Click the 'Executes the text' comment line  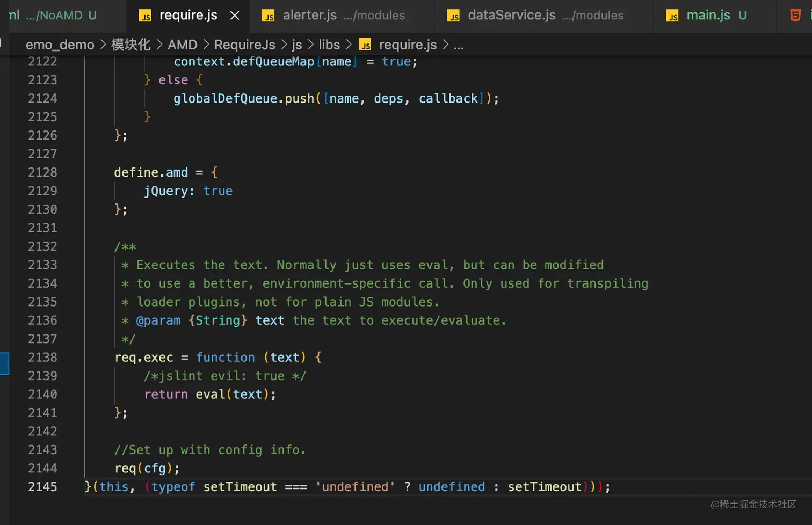tap(363, 265)
